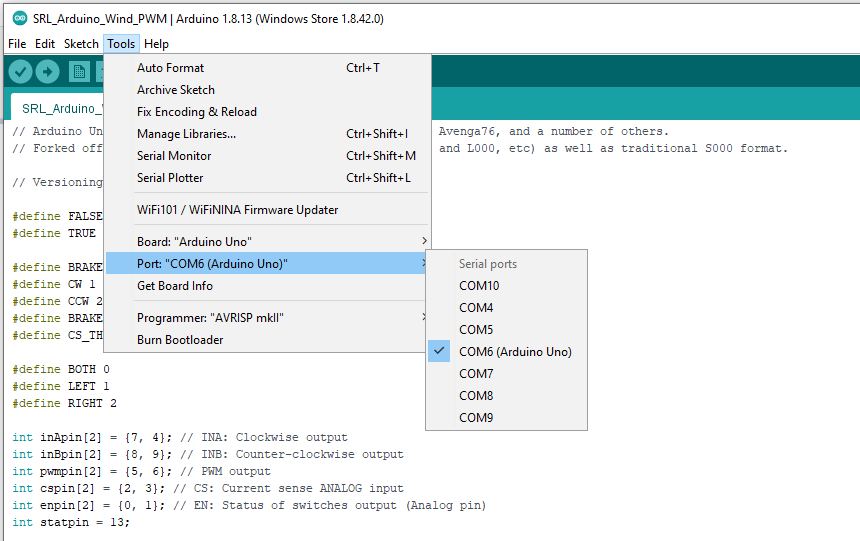Open the Help menu
The image size is (860, 541).
156,44
